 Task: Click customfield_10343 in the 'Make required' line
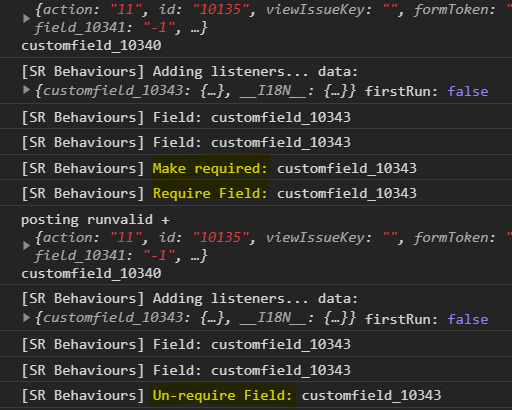coord(347,168)
